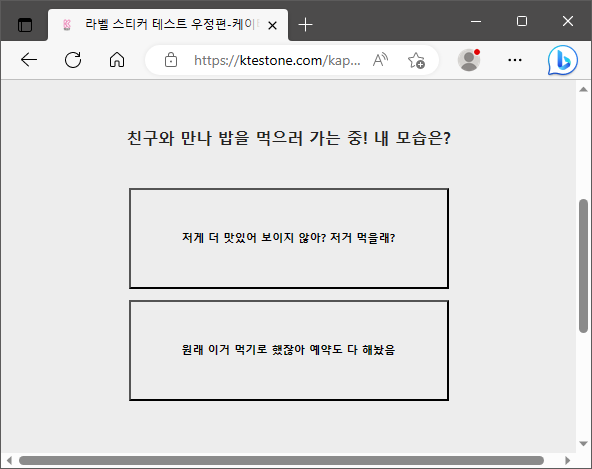Click the vertical scrollbar down arrow

[x=583, y=444]
